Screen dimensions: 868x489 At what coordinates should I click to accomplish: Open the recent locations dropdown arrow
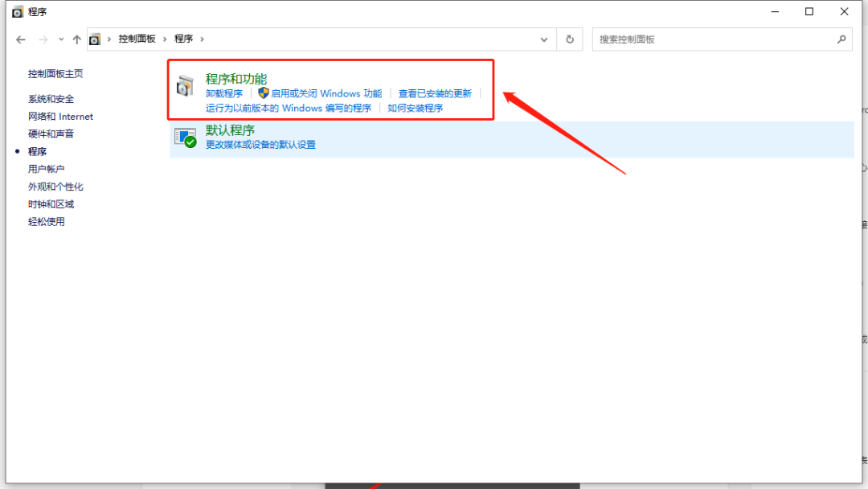point(61,39)
